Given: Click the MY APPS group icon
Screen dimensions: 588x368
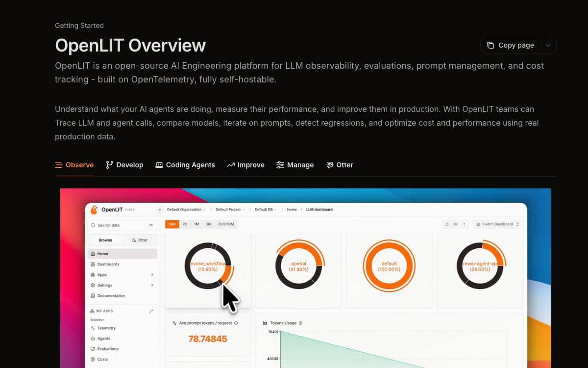Looking at the screenshot, I should 92,311.
